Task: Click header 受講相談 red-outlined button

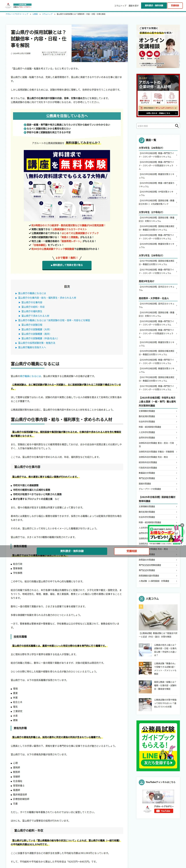Action: point(175,5)
